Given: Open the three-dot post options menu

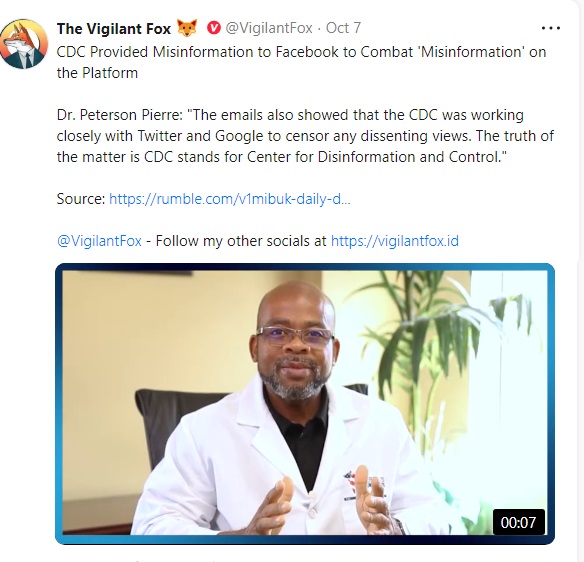Looking at the screenshot, I should point(551,28).
